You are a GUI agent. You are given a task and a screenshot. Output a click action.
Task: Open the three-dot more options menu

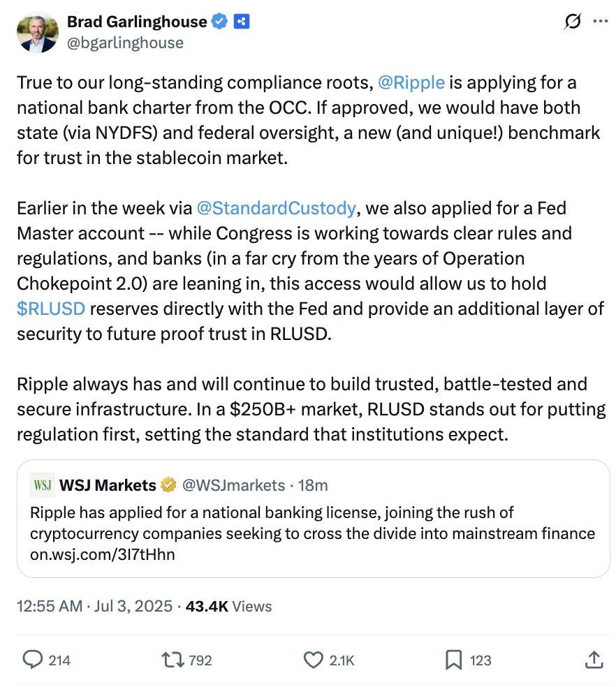[600, 22]
